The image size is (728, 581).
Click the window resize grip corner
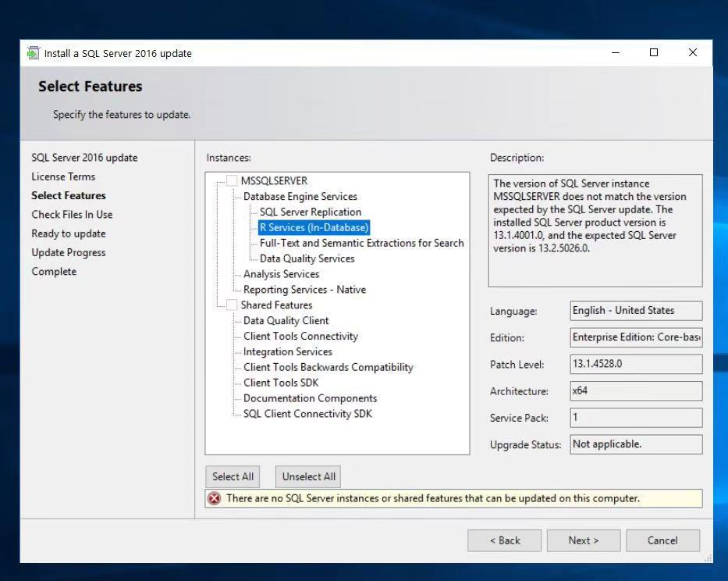(x=708, y=558)
